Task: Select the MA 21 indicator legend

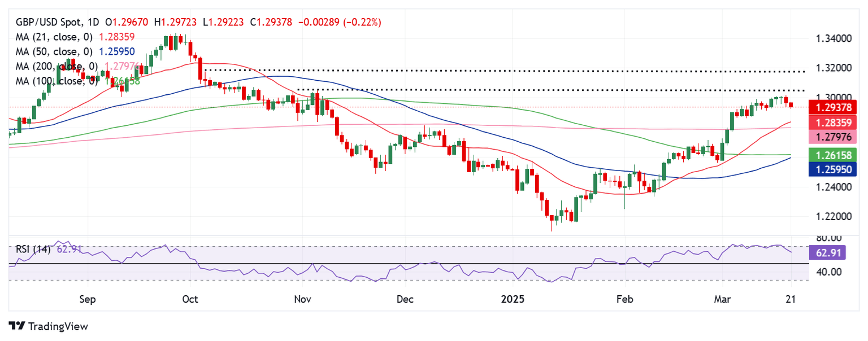Action: [x=54, y=38]
